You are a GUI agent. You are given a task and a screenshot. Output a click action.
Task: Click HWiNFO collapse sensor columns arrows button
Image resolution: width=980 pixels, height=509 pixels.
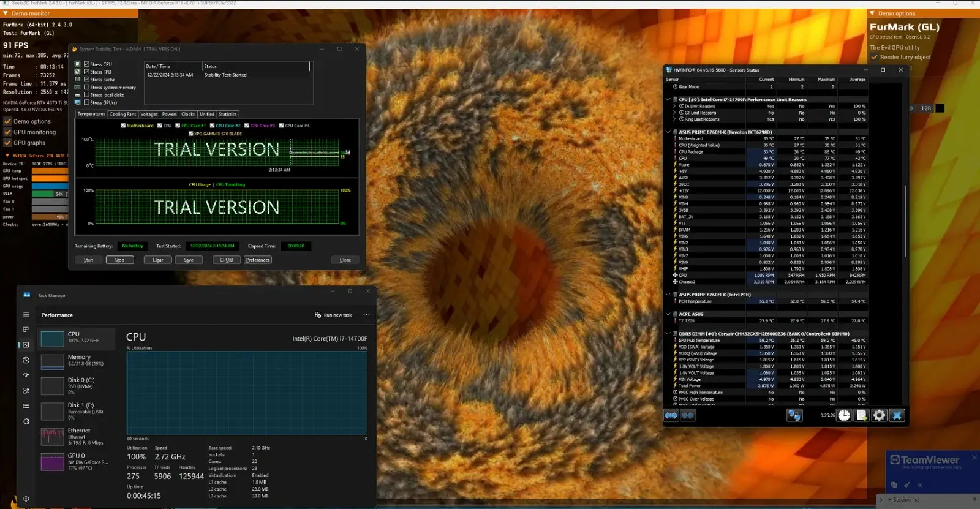[x=688, y=415]
